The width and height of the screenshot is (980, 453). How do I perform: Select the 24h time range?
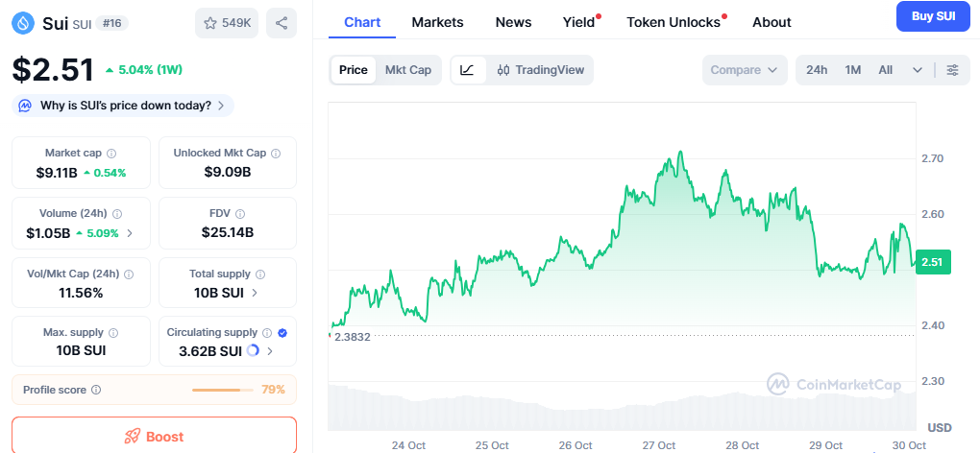pos(817,70)
